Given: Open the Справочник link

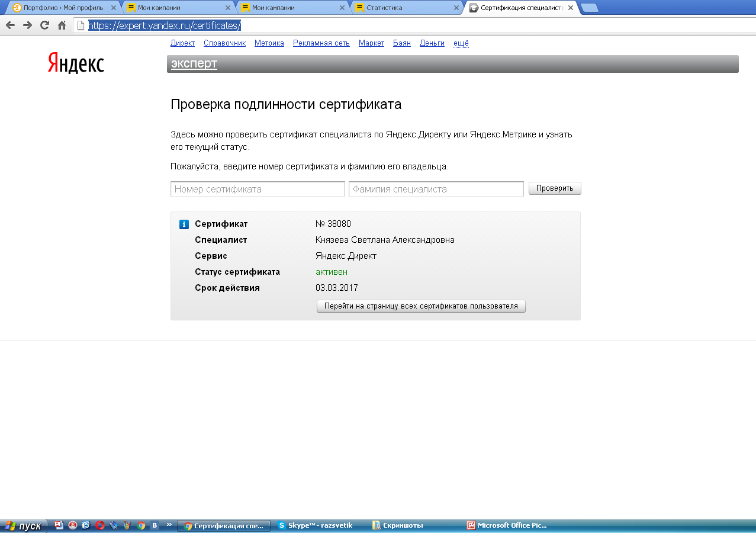Looking at the screenshot, I should (x=224, y=43).
